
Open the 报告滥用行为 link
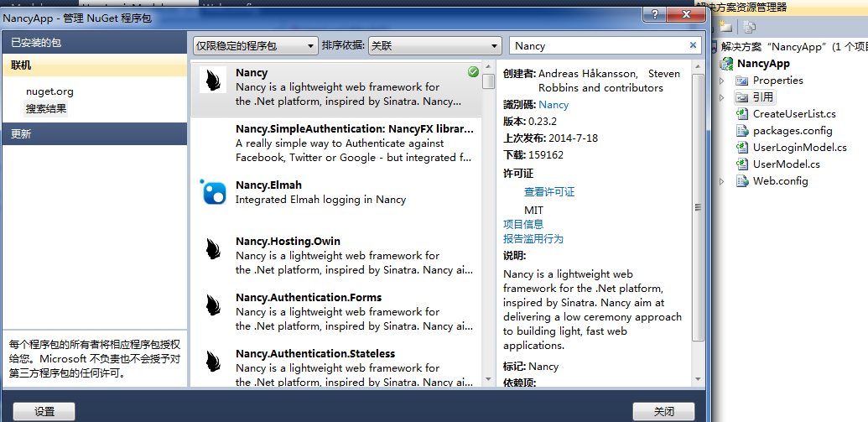tap(533, 239)
